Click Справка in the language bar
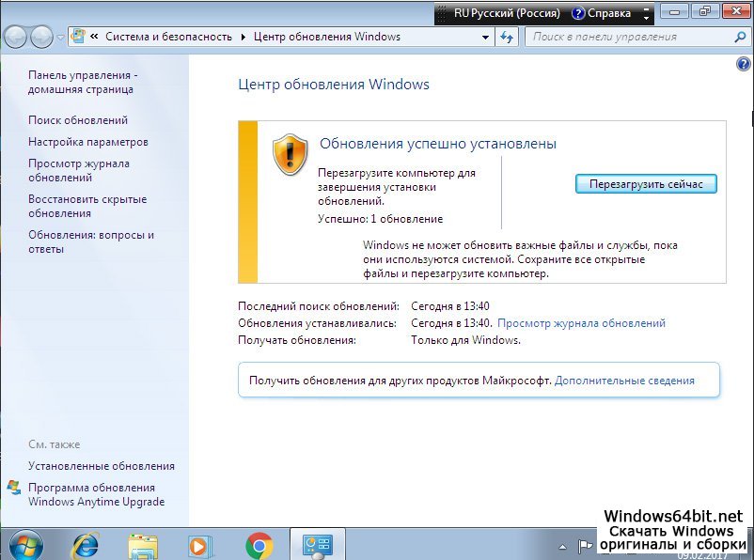This screenshot has height=560, width=754. coord(601,13)
